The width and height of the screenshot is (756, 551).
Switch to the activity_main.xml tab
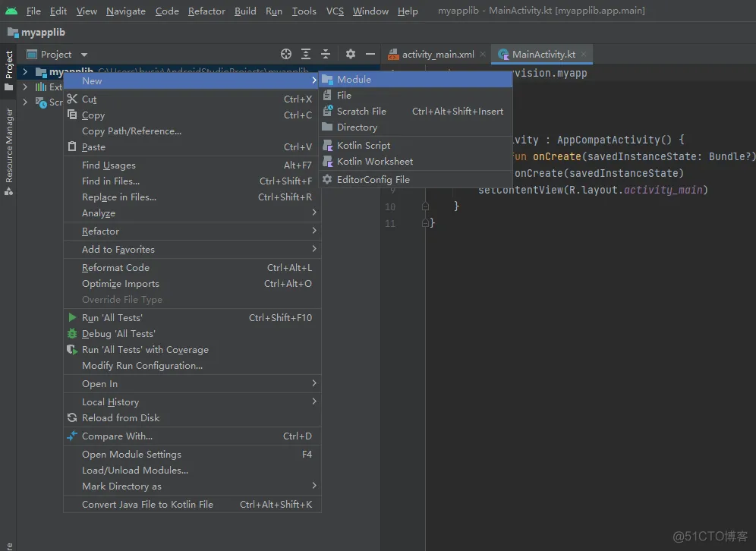click(438, 55)
